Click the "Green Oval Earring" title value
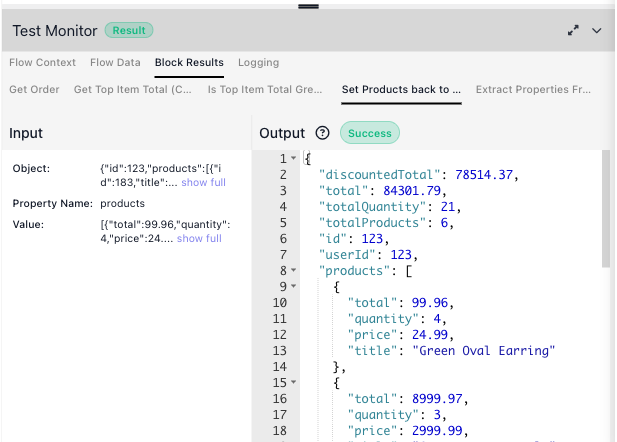617x442 pixels. pyautogui.click(x=484, y=351)
